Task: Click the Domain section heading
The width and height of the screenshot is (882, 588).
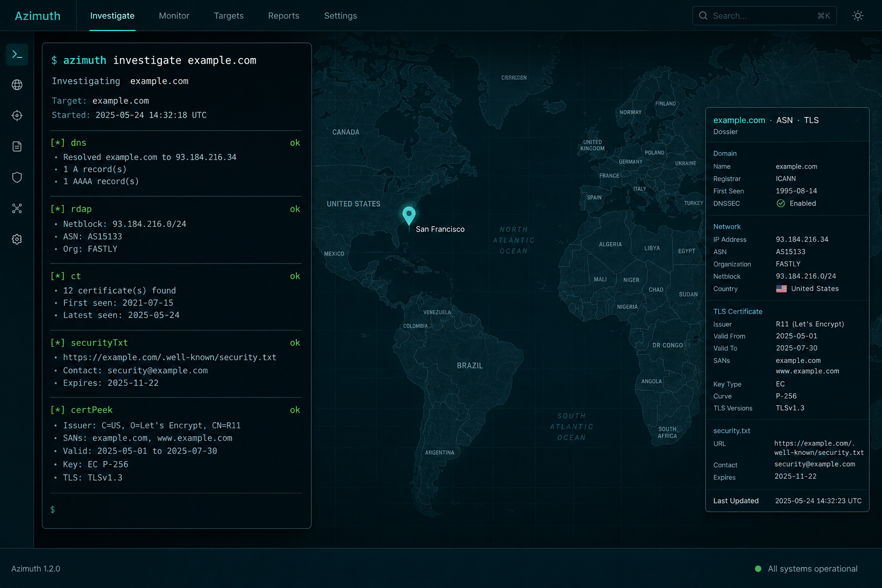Action: [x=725, y=153]
